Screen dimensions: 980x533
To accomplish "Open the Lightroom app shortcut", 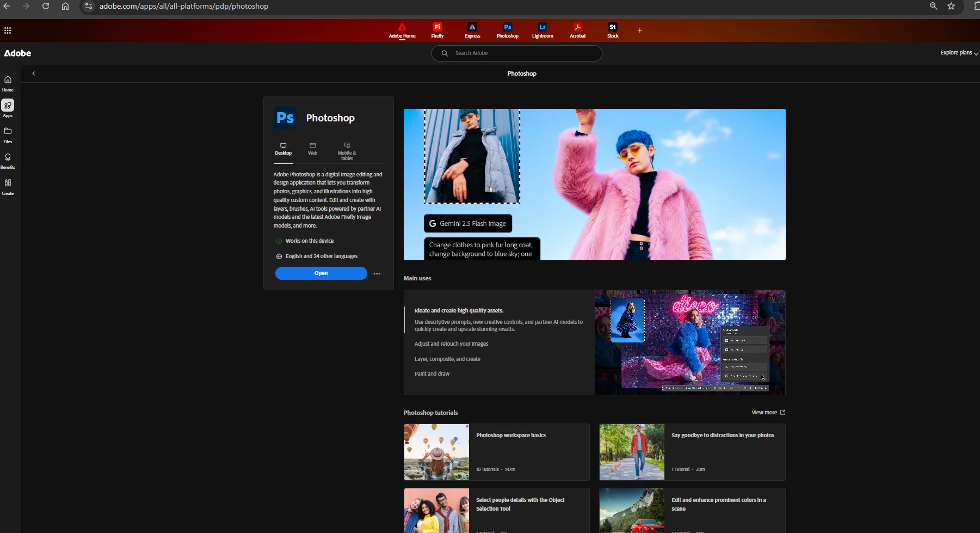I will [543, 30].
